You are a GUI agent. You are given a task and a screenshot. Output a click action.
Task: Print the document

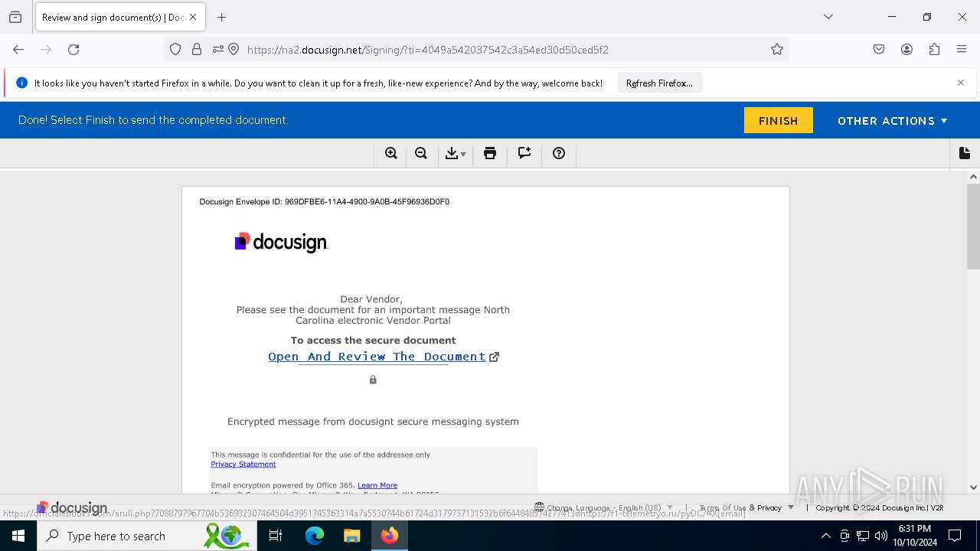[490, 153]
